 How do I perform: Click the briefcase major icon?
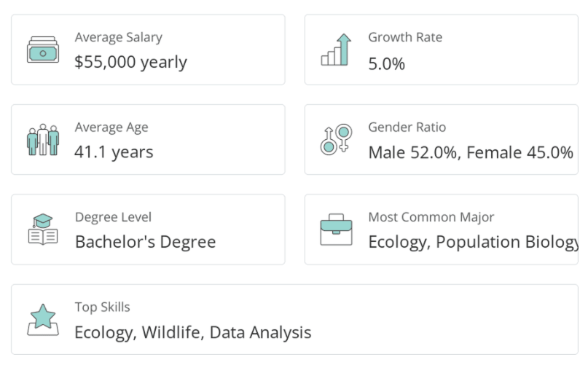point(336,229)
